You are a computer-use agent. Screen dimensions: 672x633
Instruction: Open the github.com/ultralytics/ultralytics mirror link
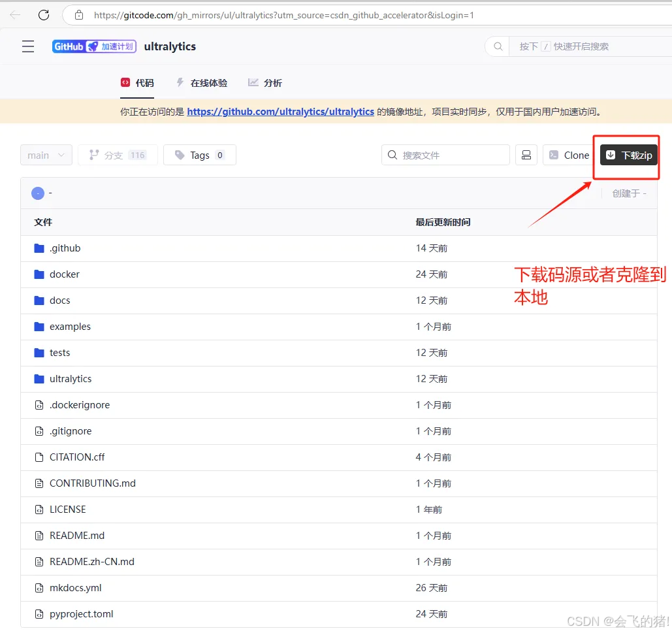pyautogui.click(x=280, y=112)
